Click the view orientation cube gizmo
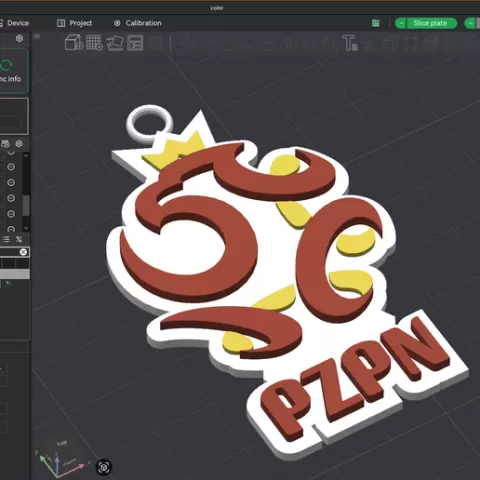 (x=61, y=460)
